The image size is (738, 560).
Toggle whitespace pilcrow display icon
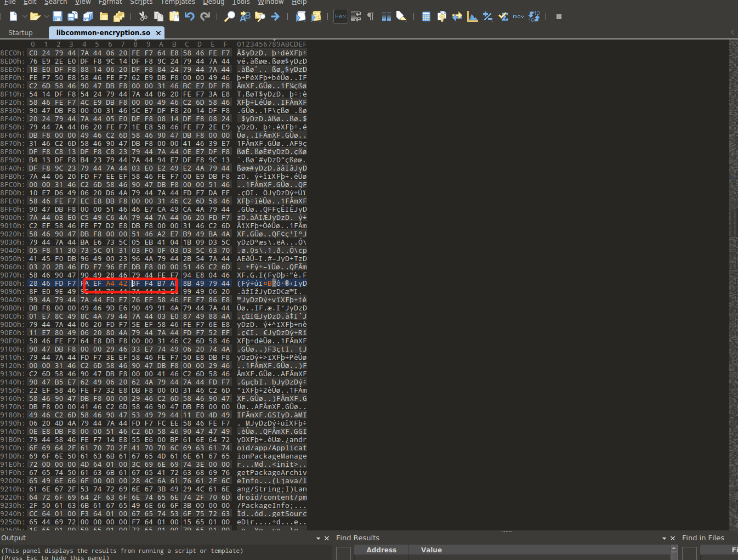(x=371, y=16)
